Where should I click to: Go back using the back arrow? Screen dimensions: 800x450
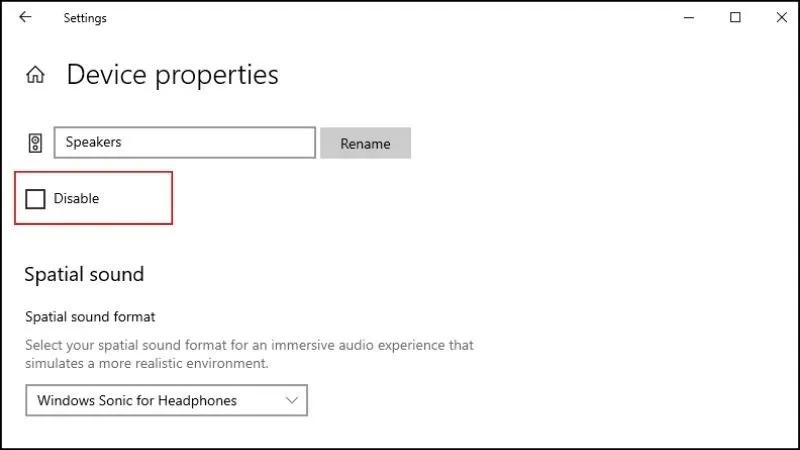[x=25, y=17]
